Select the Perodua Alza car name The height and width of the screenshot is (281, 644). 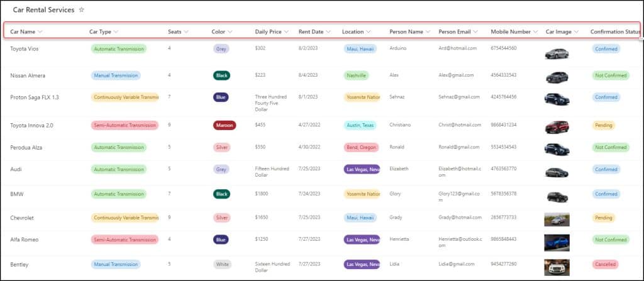coord(26,147)
